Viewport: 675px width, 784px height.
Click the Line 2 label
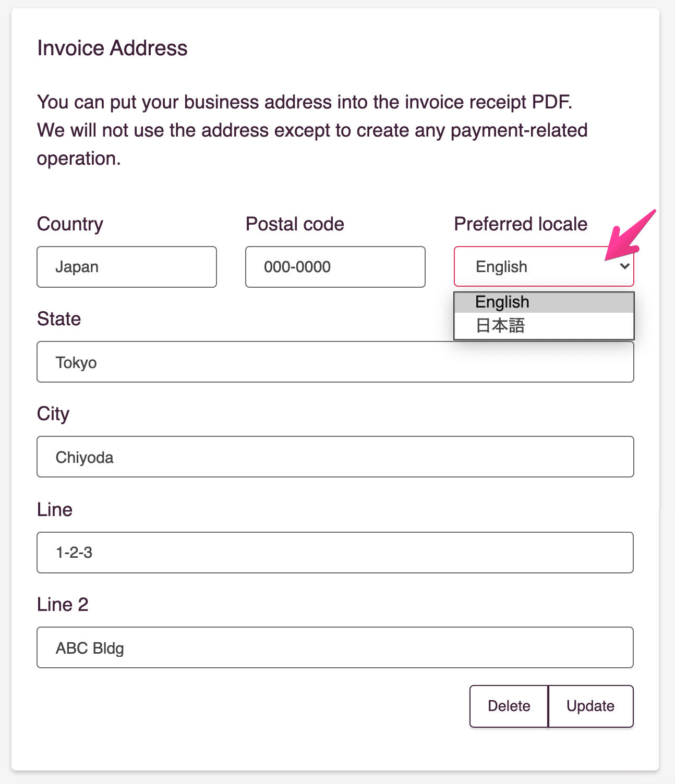(x=63, y=605)
